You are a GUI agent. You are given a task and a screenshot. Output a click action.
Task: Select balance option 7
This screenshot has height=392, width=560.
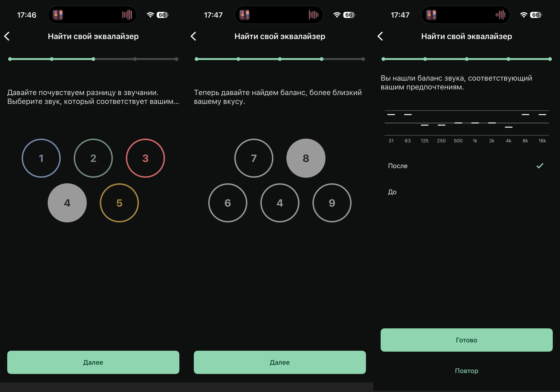pos(254,158)
